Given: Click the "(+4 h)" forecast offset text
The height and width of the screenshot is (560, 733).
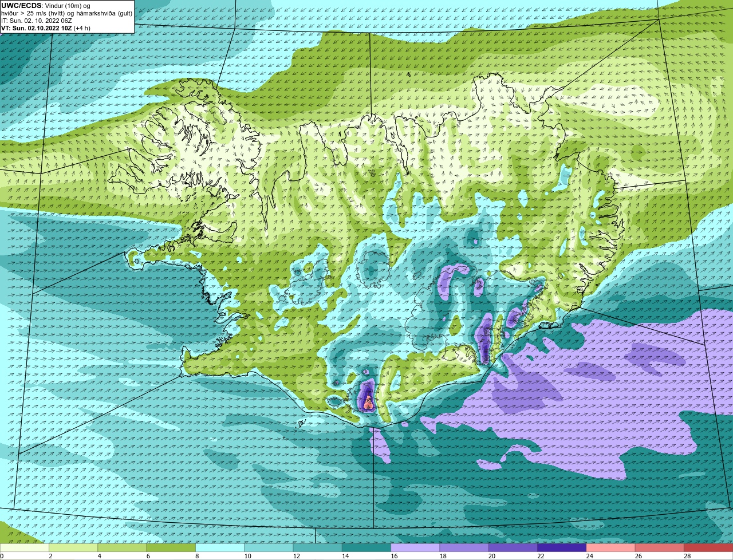Looking at the screenshot, I should [82, 28].
